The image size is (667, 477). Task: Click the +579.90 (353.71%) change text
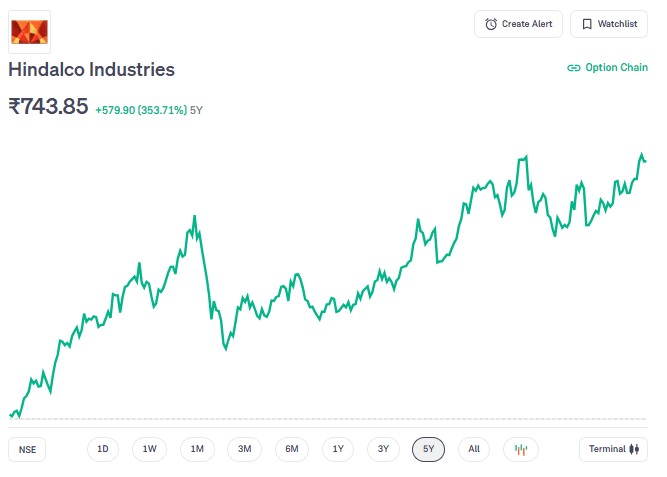coord(141,110)
